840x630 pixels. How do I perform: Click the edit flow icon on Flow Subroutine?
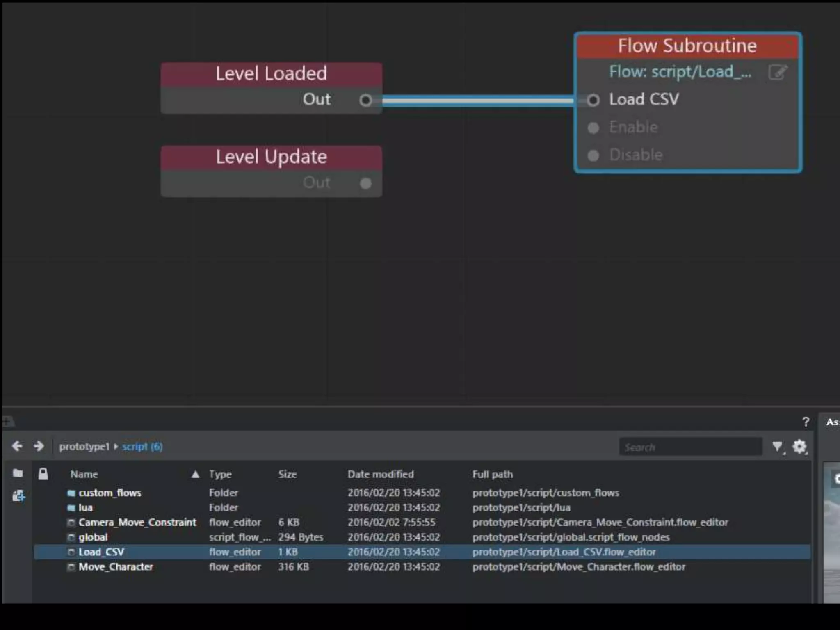[777, 73]
